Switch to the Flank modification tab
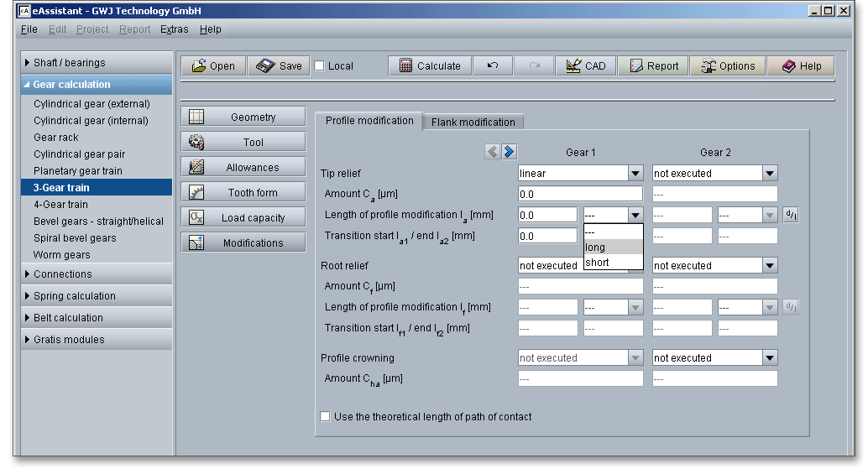The image size is (868, 469). point(473,122)
